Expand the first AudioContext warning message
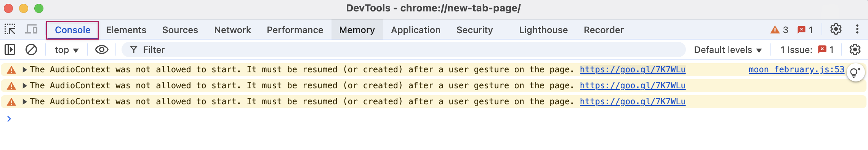 click(x=24, y=70)
